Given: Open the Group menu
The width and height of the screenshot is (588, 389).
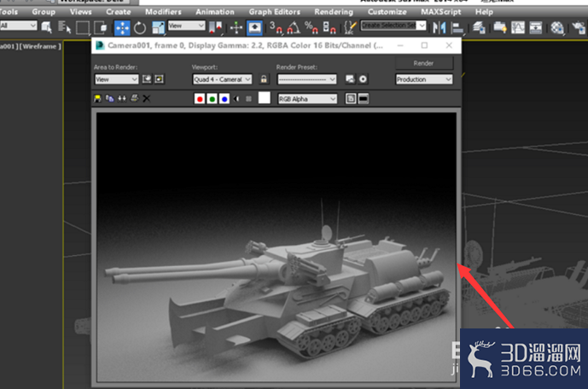Looking at the screenshot, I should click(x=44, y=12).
